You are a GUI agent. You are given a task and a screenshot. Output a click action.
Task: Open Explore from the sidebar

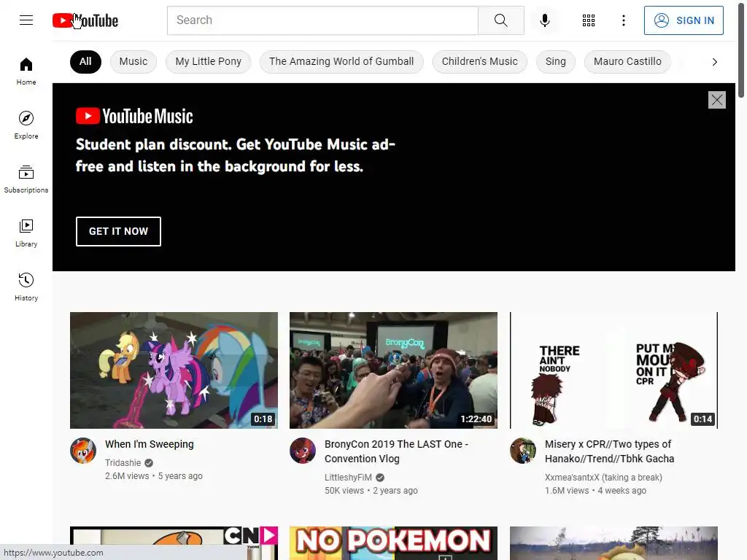(x=26, y=125)
